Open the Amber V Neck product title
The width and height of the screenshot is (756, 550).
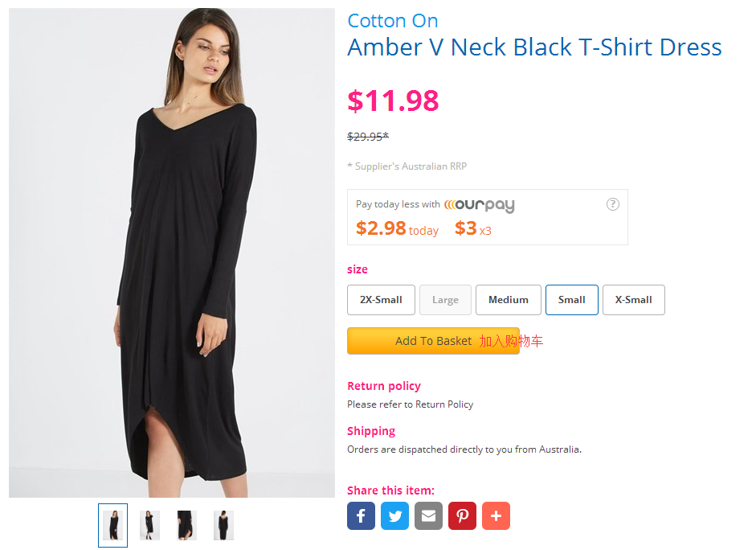point(534,47)
